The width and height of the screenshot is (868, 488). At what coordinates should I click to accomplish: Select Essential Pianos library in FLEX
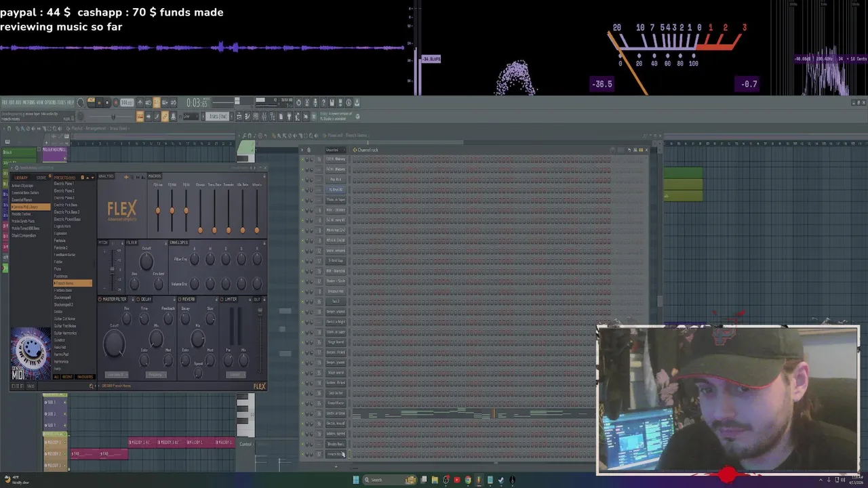click(22, 200)
